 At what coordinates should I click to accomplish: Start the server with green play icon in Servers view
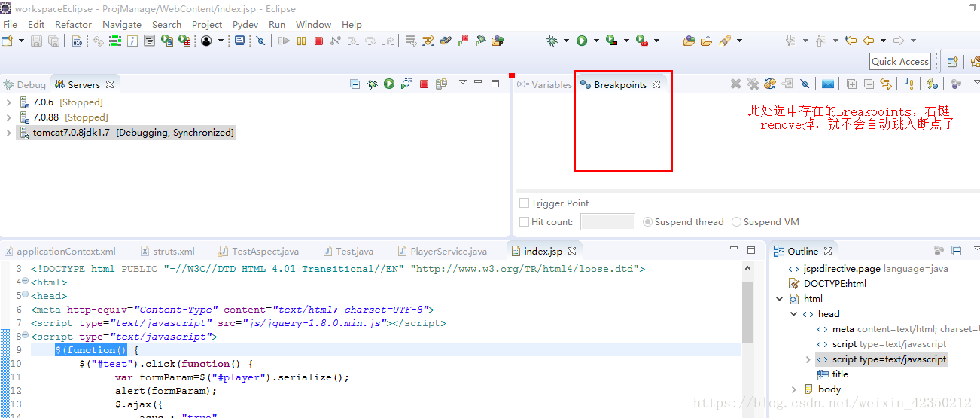(x=389, y=84)
